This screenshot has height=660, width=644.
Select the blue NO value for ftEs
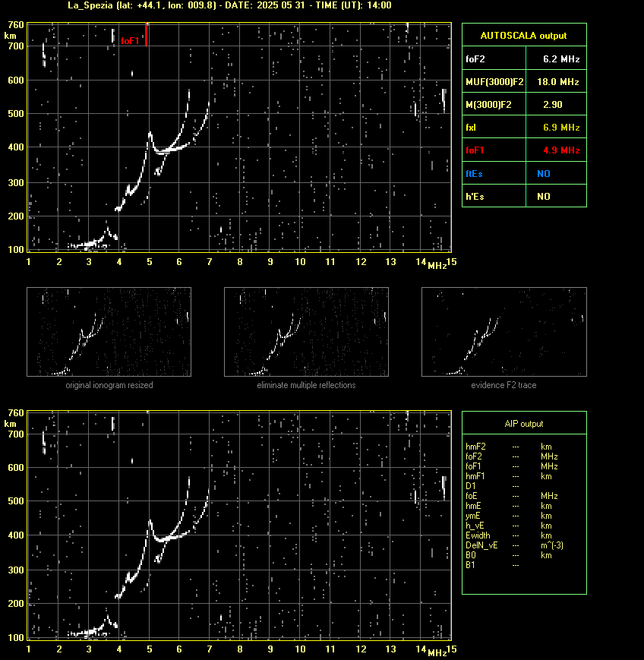544,173
